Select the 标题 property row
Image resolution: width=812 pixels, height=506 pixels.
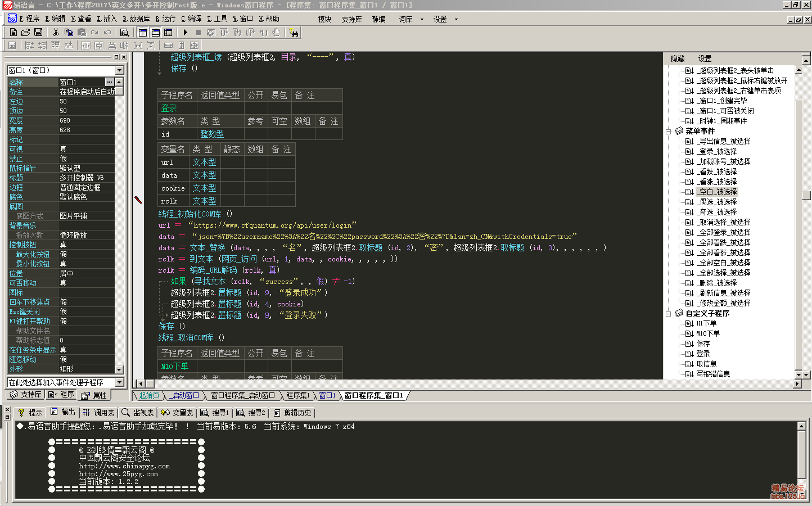pyautogui.click(x=61, y=178)
